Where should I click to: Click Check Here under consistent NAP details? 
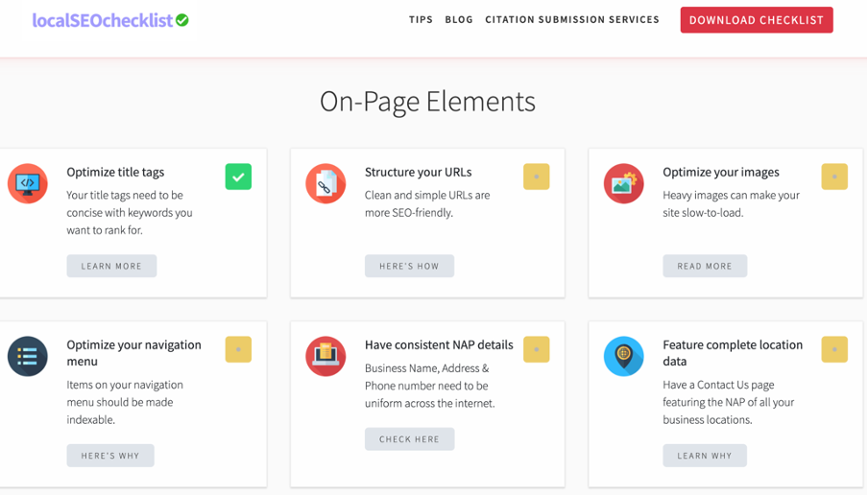point(409,438)
